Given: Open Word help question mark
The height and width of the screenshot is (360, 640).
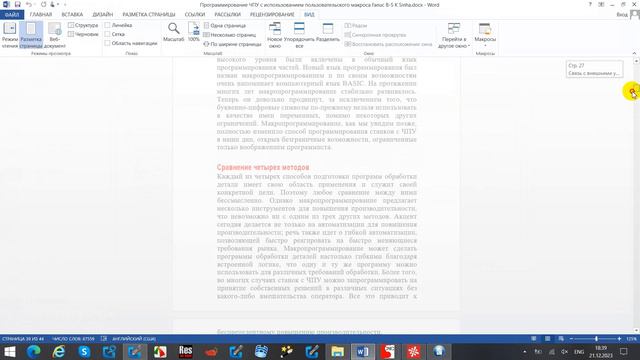Looking at the screenshot, I should point(590,4).
